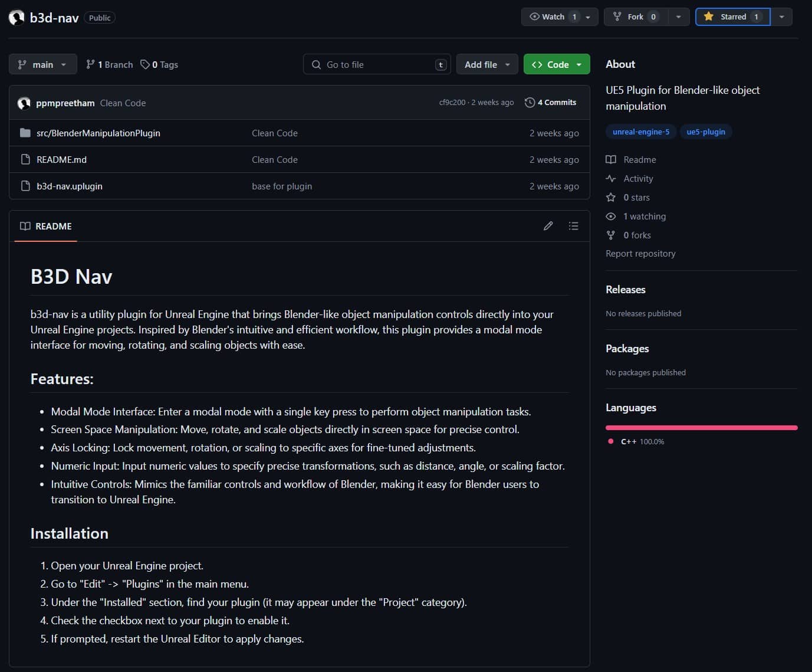Click the folder icon for src/BlenderManipulationPlugin
The image size is (812, 672).
point(25,133)
